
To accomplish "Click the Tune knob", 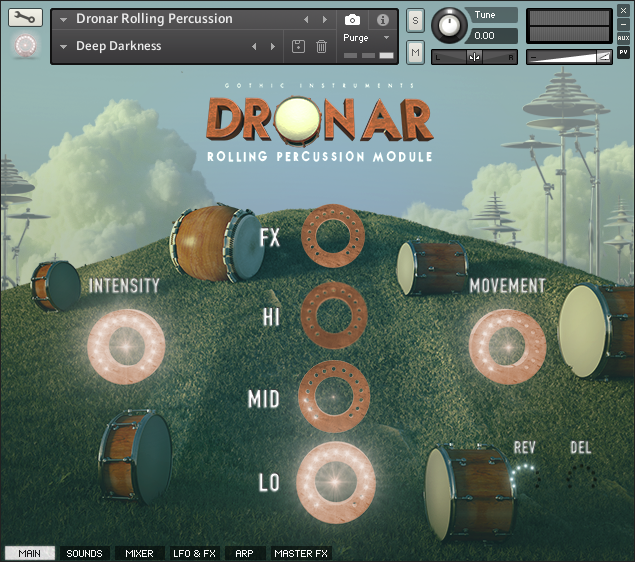I will click(448, 25).
